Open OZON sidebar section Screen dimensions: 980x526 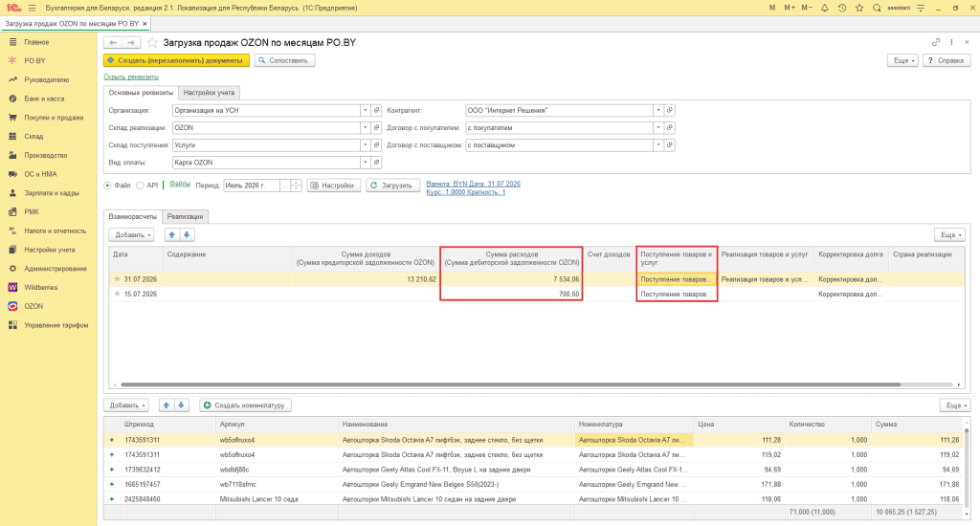point(33,306)
